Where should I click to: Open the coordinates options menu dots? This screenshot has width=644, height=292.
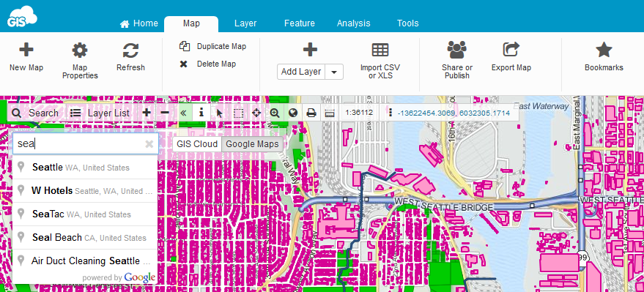pyautogui.click(x=390, y=113)
